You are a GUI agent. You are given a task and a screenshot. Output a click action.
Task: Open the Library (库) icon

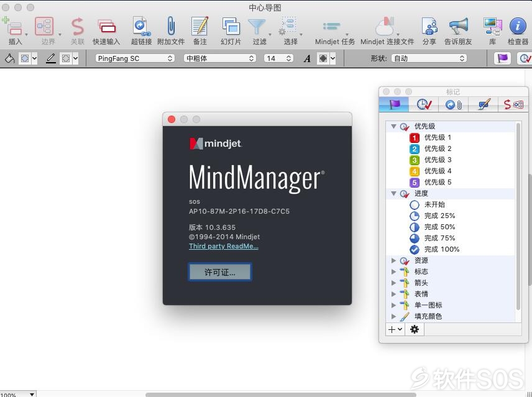point(492,27)
